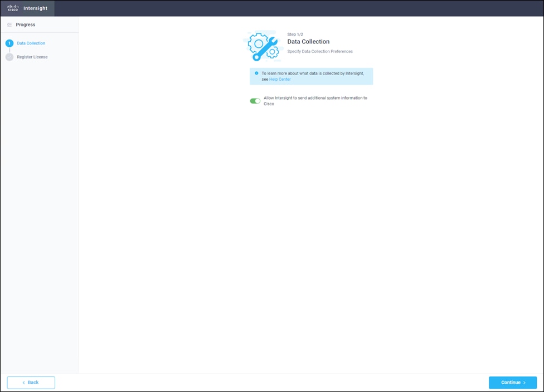Screen dimensions: 544x392
Task: Click the Back button
Action: (31, 383)
